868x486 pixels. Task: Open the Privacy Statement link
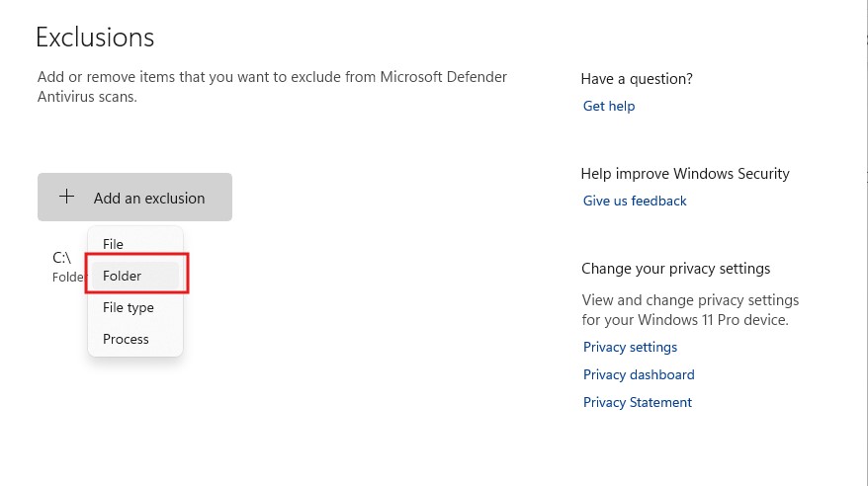638,402
